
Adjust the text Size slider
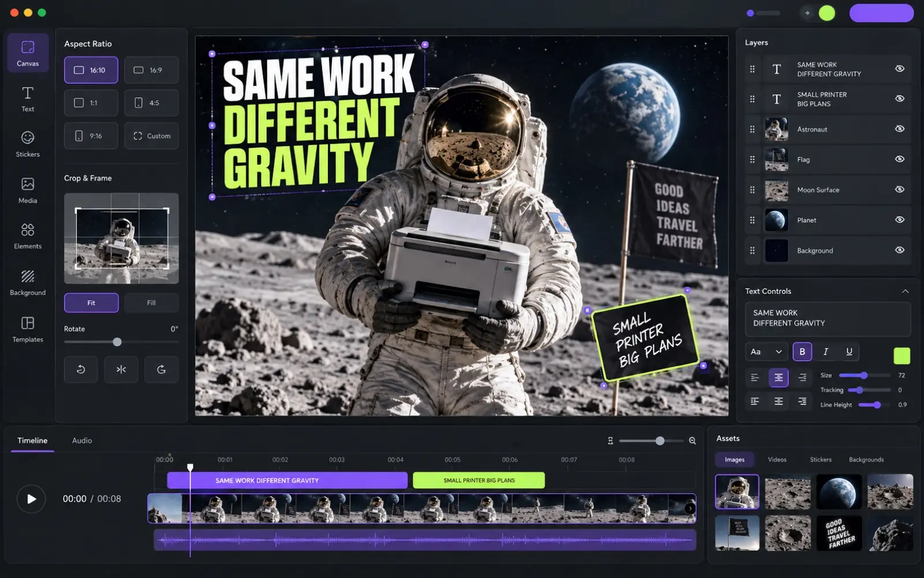[x=865, y=376]
